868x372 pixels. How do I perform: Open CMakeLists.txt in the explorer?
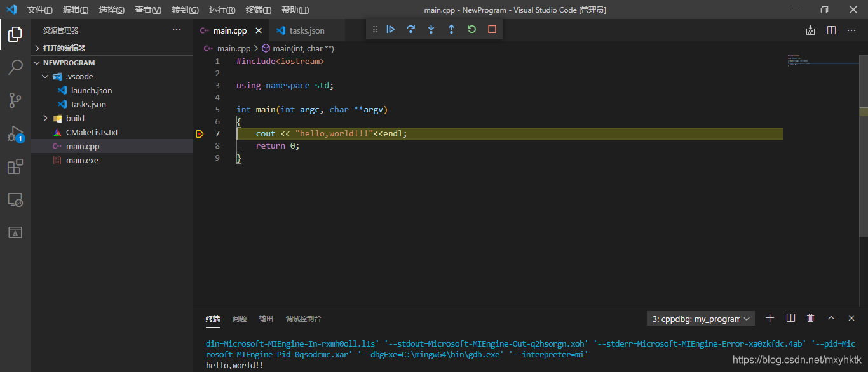112,132
